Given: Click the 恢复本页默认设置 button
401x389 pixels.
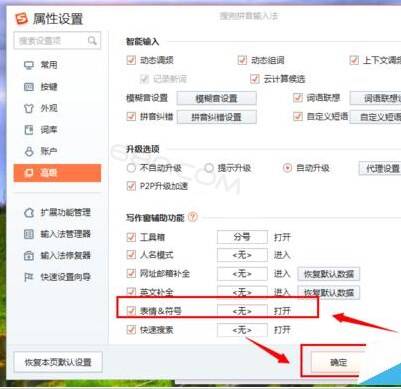Looking at the screenshot, I should click(x=58, y=362).
